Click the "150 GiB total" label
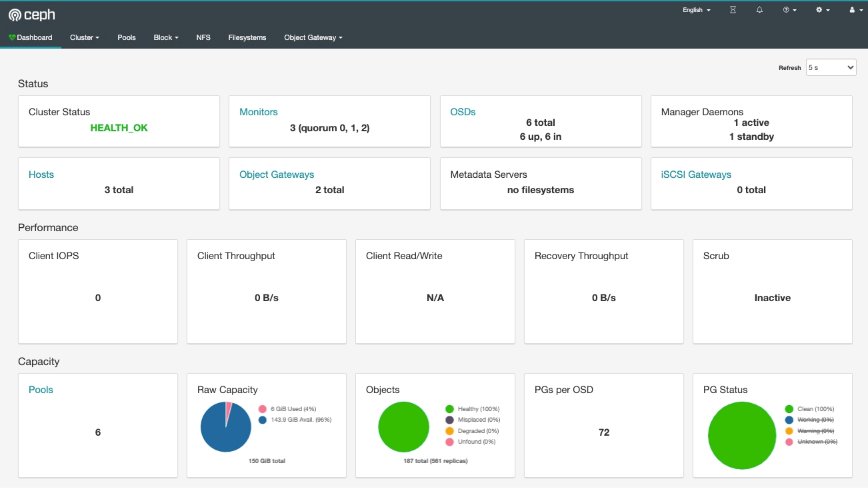 (267, 461)
